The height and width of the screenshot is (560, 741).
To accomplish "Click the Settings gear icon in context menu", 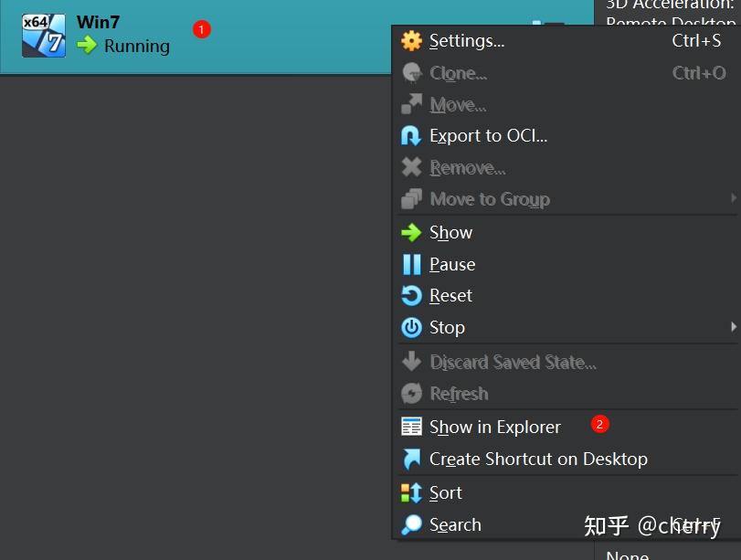I will coord(411,41).
